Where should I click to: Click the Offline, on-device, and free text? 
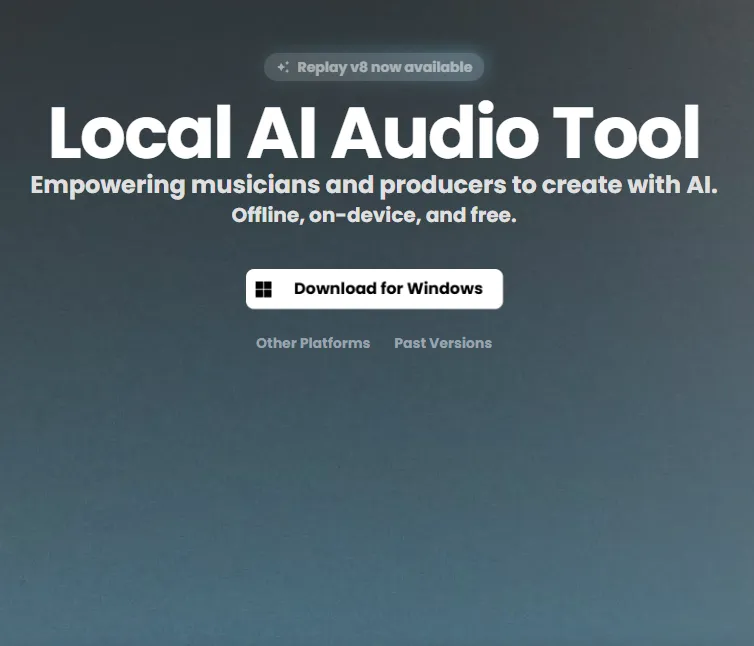[x=374, y=216]
